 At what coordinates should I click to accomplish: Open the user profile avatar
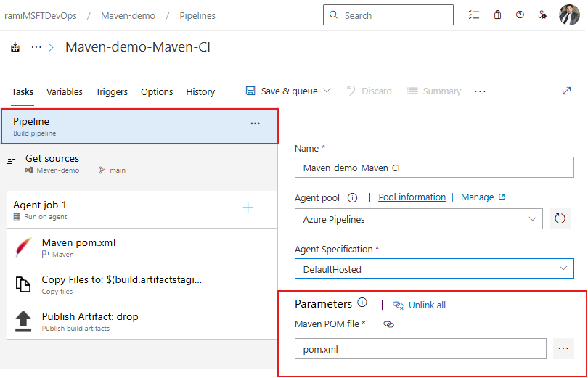pos(569,15)
